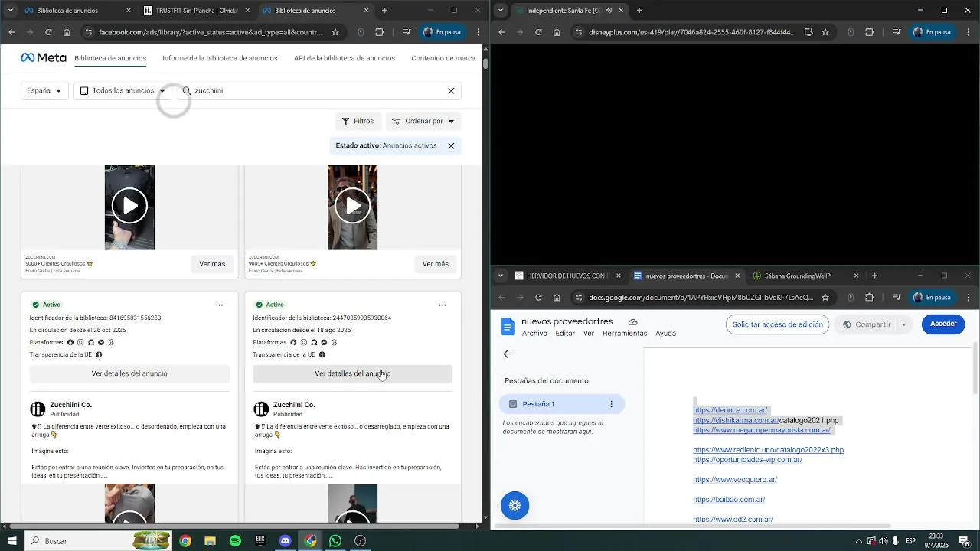Open WhatsApp from the taskbar

click(x=335, y=541)
